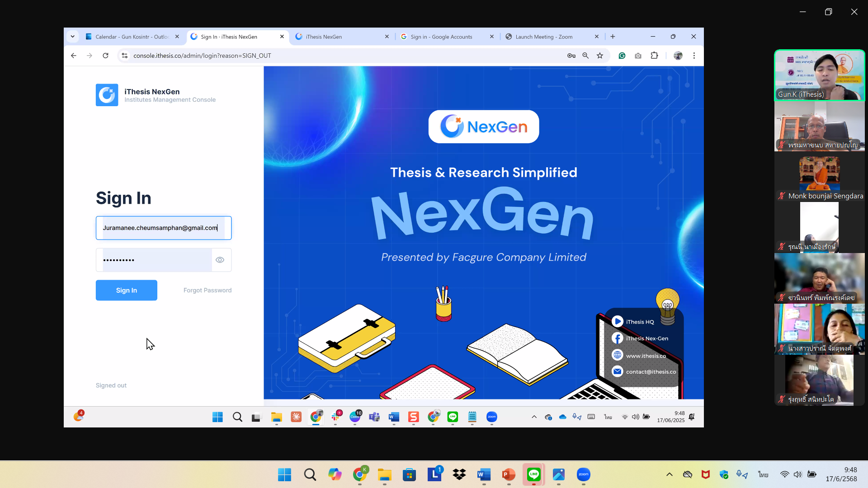Click the address bar URL
Image resolution: width=868 pixels, height=488 pixels.
tap(202, 56)
